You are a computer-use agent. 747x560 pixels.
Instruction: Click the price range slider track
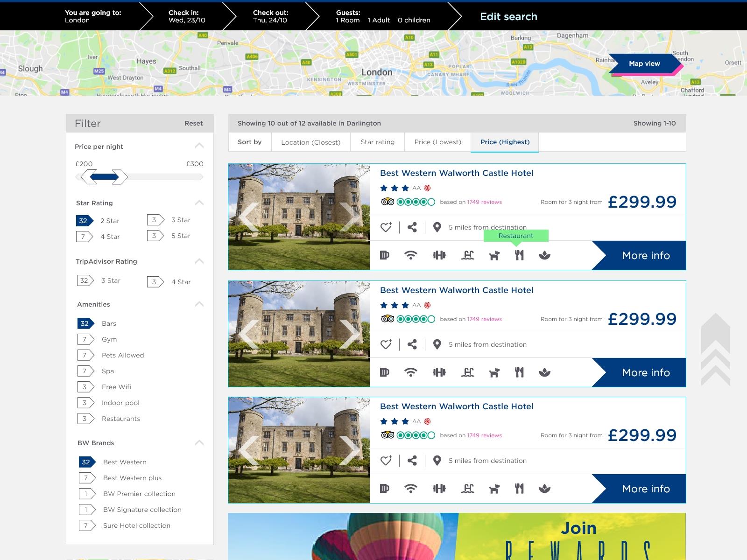[x=139, y=177]
